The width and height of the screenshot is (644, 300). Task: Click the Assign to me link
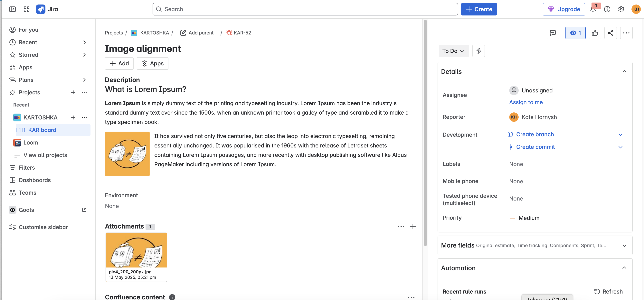tap(526, 102)
